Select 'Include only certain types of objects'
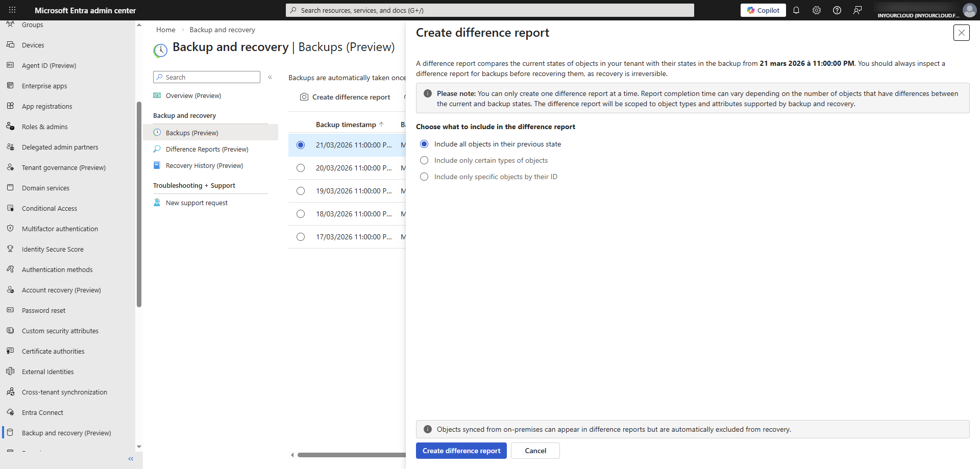Image resolution: width=980 pixels, height=469 pixels. coord(424,161)
